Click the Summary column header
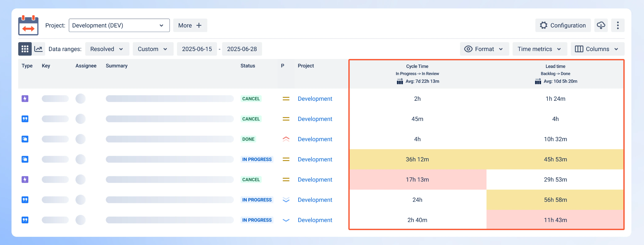The height and width of the screenshot is (245, 644). [x=117, y=66]
